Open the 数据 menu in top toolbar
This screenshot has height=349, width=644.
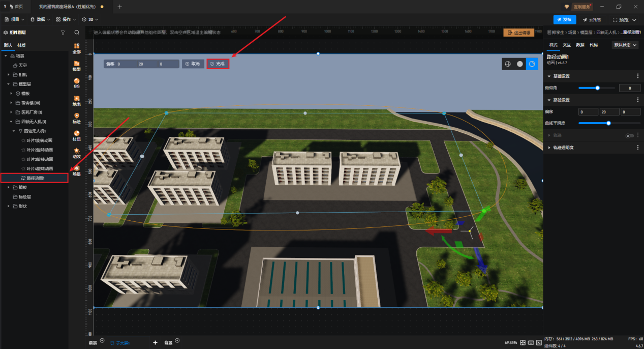(x=40, y=19)
